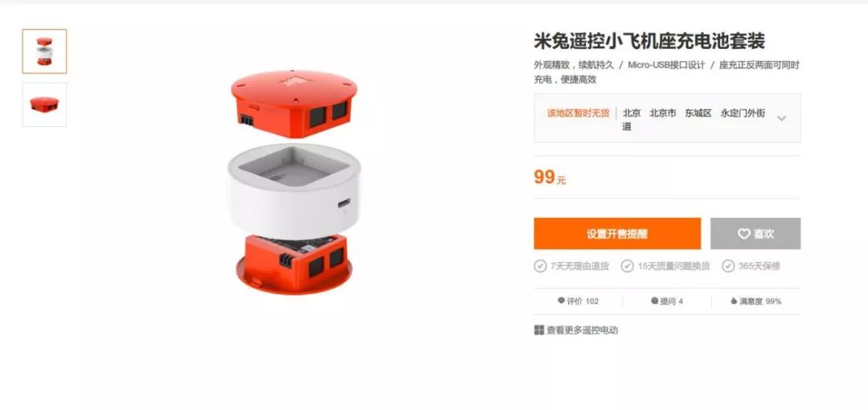This screenshot has height=410, width=868.
Task: Click the question bubble icon beside 提问
Action: tap(655, 301)
